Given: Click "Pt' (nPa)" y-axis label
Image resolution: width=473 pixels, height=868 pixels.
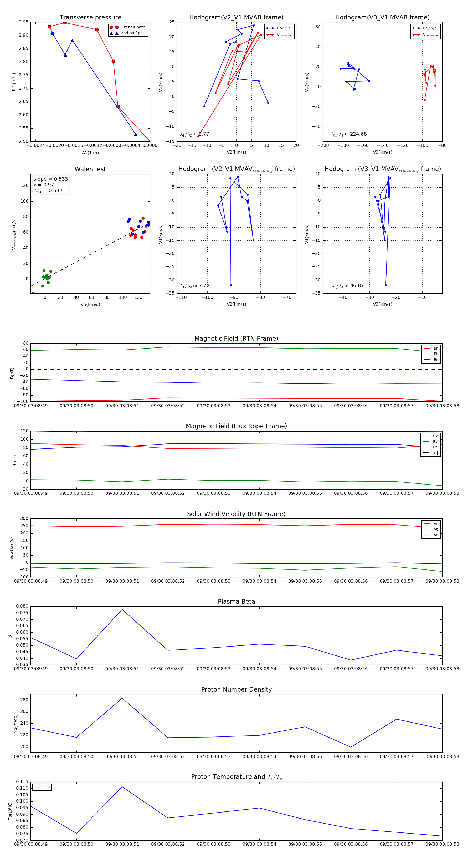Looking at the screenshot, I should [14, 82].
